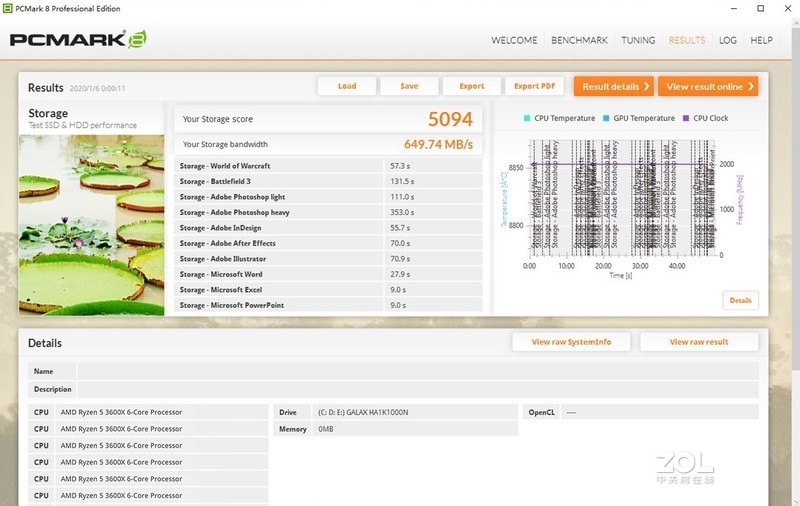The height and width of the screenshot is (506, 800).
Task: Click the PCMark app icon in title bar
Action: (8, 9)
